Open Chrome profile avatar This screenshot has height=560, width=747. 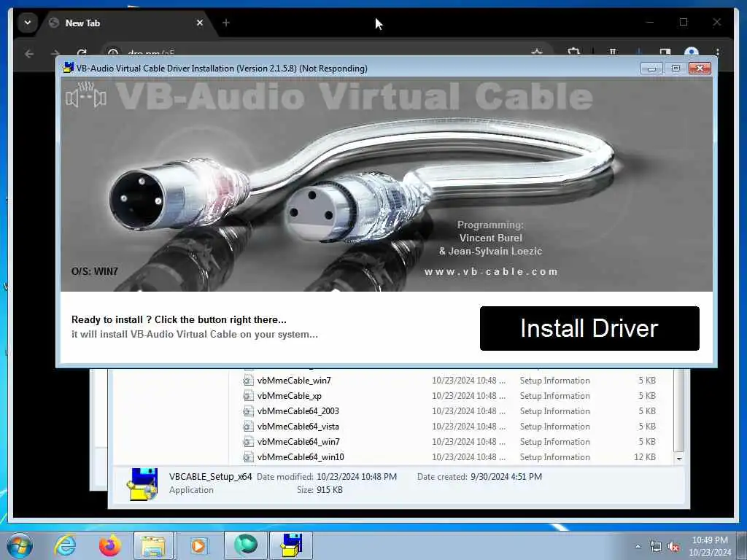692,52
